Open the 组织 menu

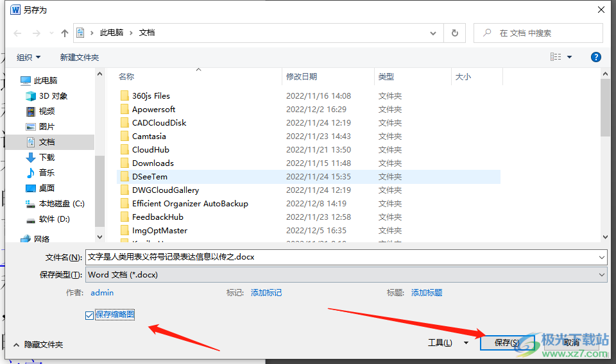point(28,57)
